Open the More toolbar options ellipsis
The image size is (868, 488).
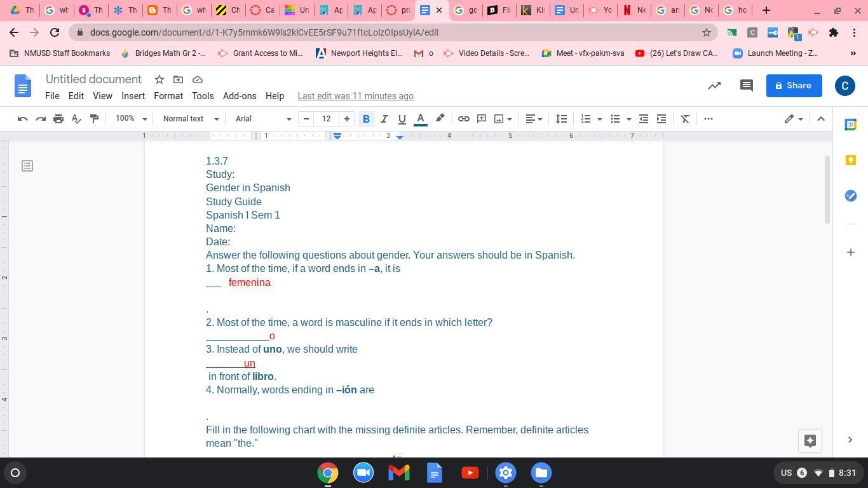709,119
